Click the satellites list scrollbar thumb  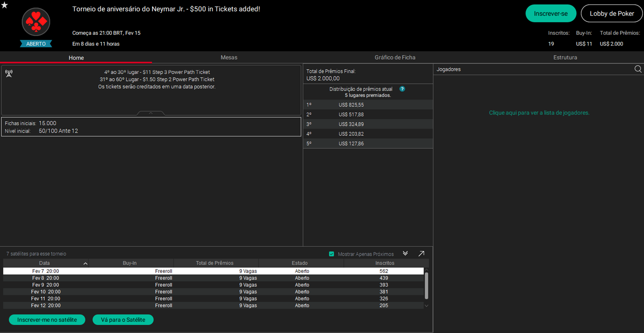pos(426,285)
